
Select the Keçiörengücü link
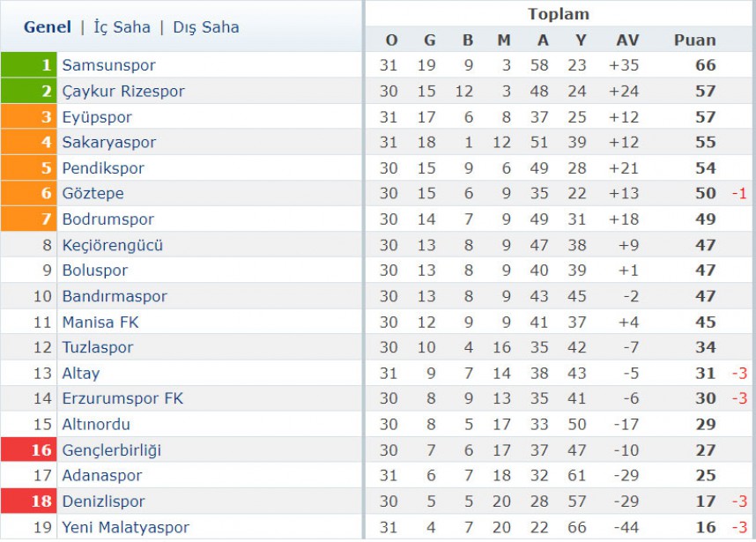(112, 246)
